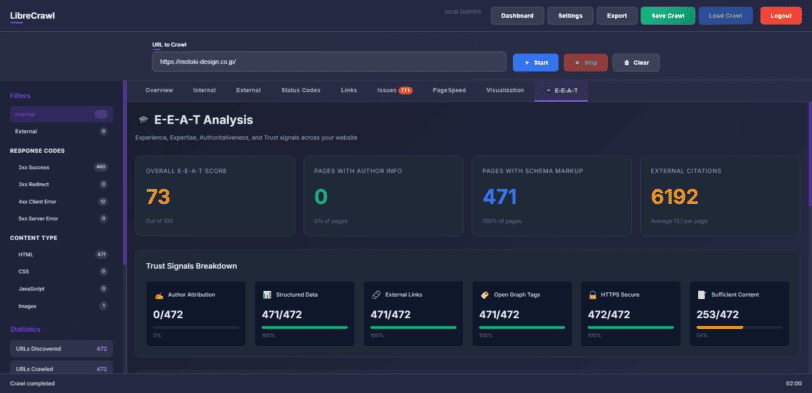This screenshot has height=393, width=812.
Task: Click the External Links chain icon
Action: (x=376, y=295)
